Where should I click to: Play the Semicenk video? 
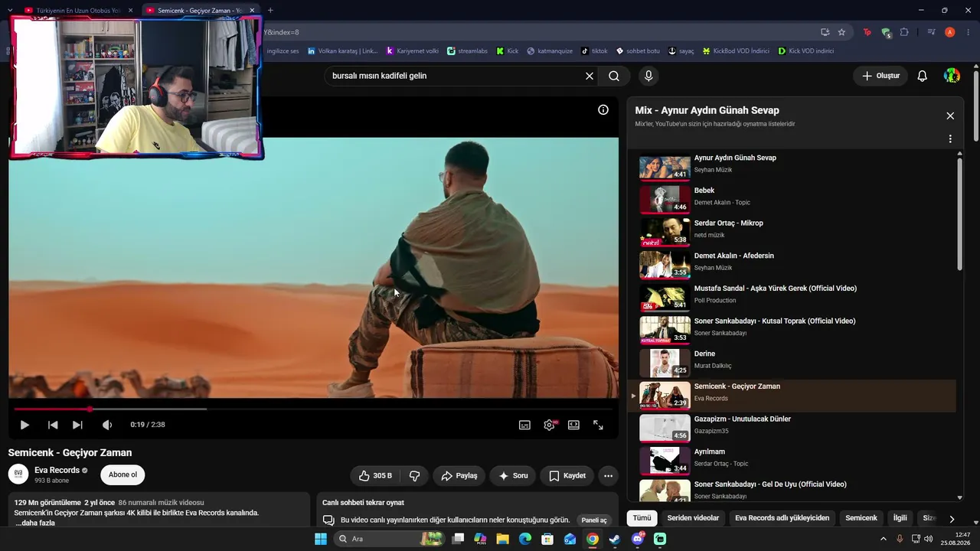pos(24,425)
